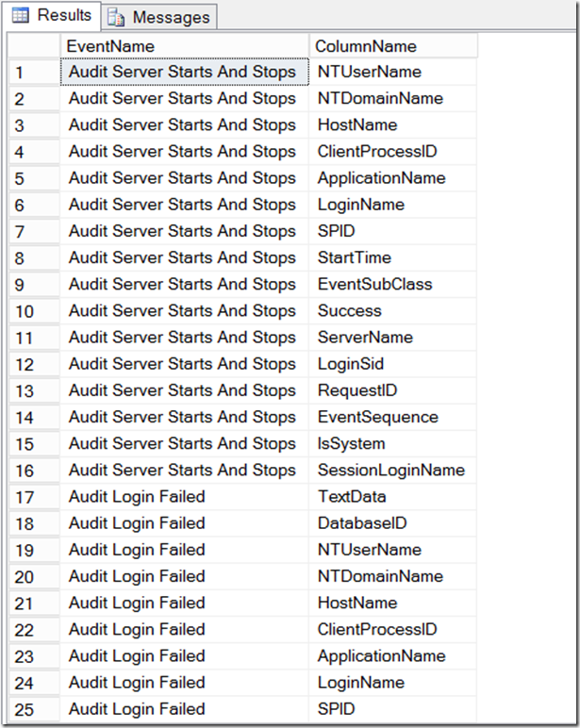This screenshot has height=728, width=580.
Task: Click the IsSystem cell in row 15
Action: click(x=393, y=444)
